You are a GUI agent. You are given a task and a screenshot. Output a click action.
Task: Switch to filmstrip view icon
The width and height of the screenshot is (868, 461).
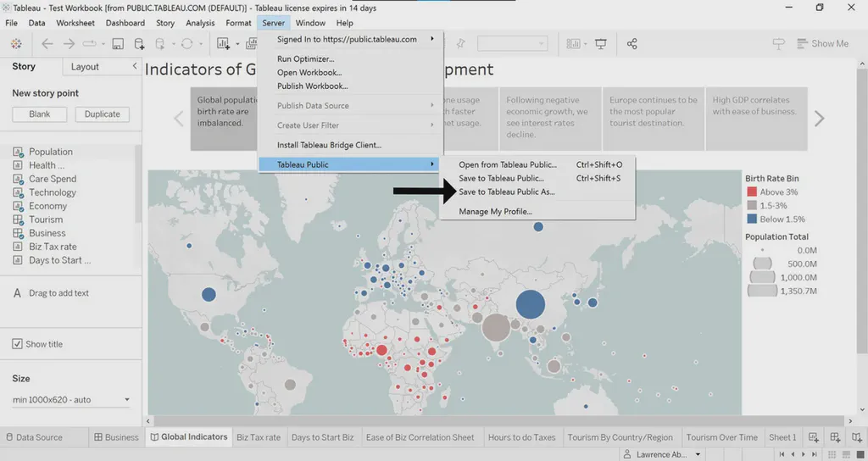[x=847, y=454]
